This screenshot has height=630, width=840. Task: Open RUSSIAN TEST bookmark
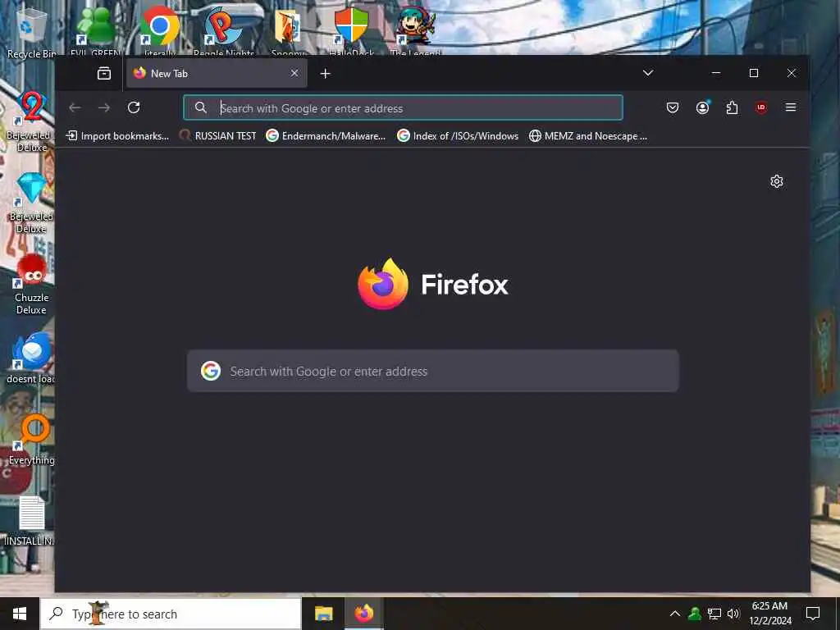tap(218, 136)
